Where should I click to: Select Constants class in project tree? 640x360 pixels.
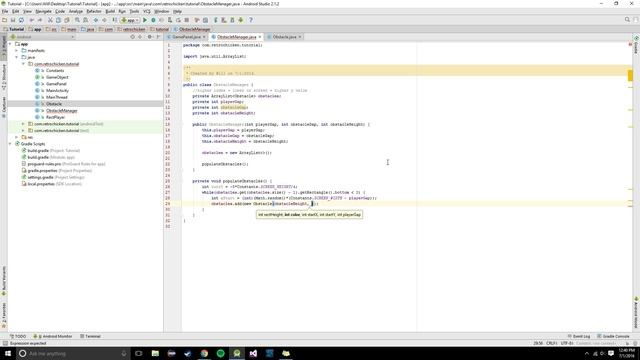coord(55,71)
